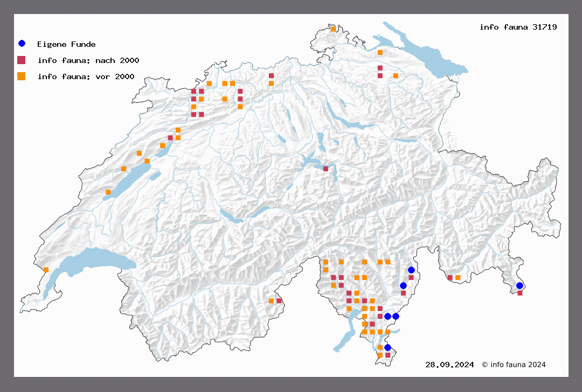Click the 28.09.2024 date label
The height and width of the screenshot is (392, 582).
(449, 365)
